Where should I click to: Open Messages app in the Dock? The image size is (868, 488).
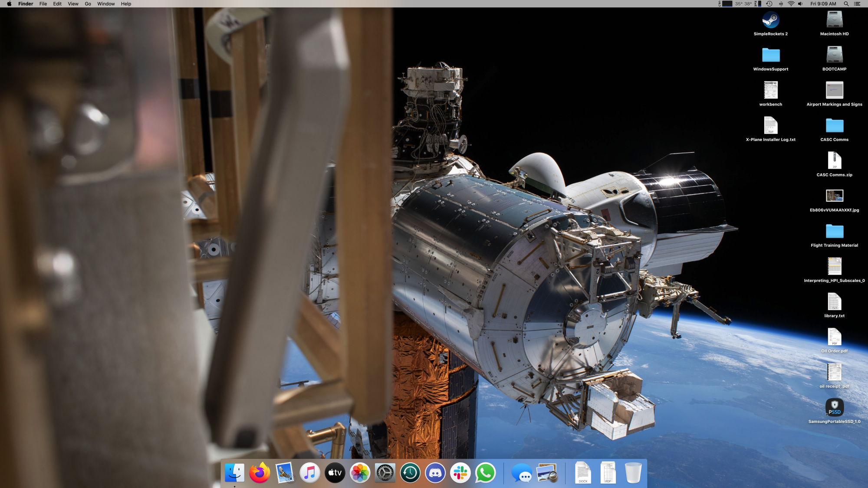click(x=522, y=473)
